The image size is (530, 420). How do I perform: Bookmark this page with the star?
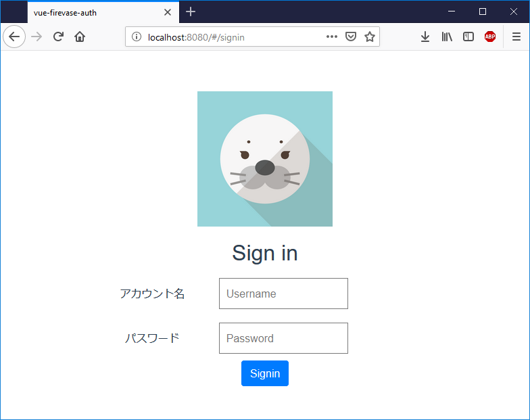click(369, 37)
